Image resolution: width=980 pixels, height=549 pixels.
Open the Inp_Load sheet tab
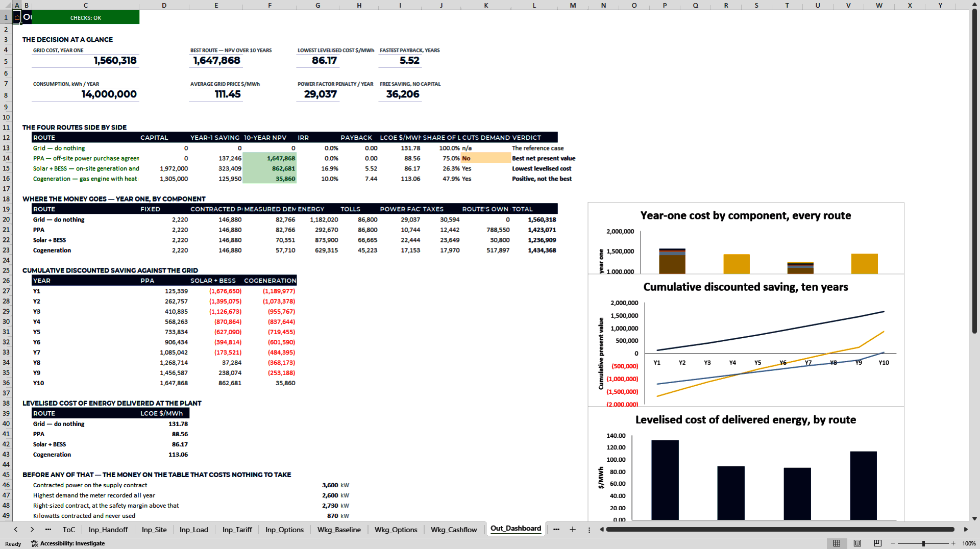[x=194, y=530]
